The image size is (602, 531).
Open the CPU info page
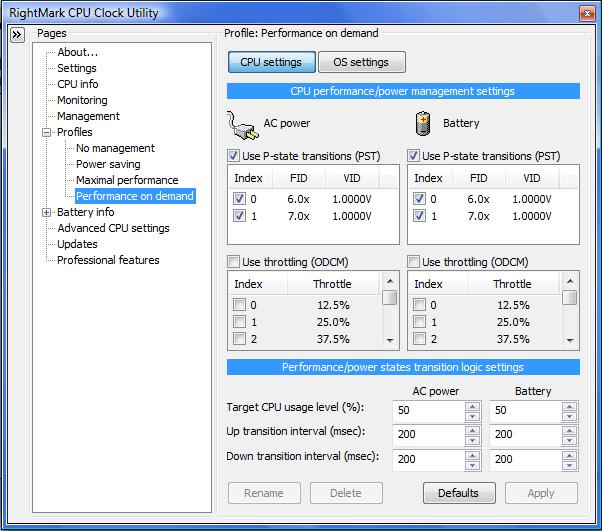[78, 84]
